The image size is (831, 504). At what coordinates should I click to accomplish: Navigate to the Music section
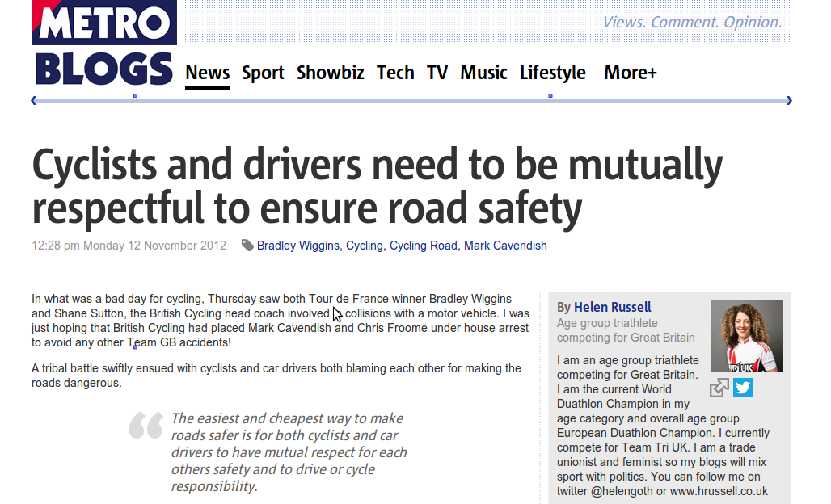tap(483, 73)
